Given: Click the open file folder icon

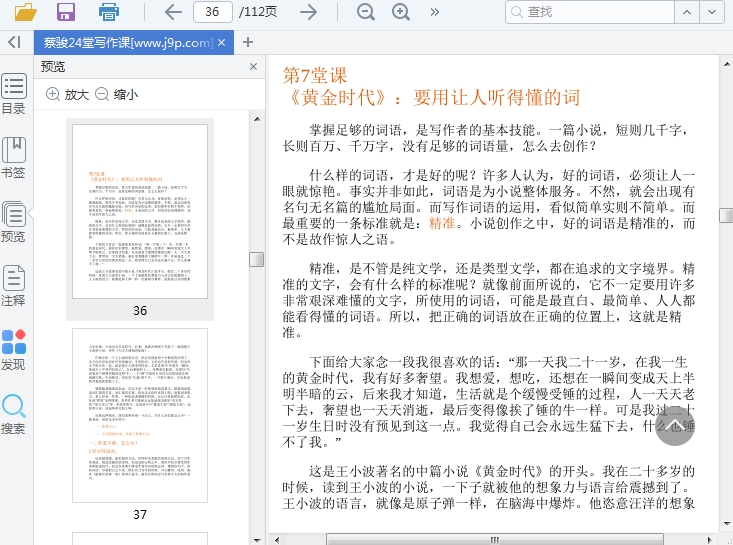Looking at the screenshot, I should coord(26,12).
